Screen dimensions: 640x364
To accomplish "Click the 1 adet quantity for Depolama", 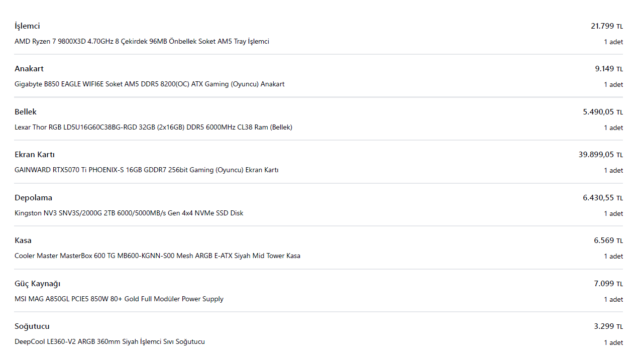I will click(613, 214).
